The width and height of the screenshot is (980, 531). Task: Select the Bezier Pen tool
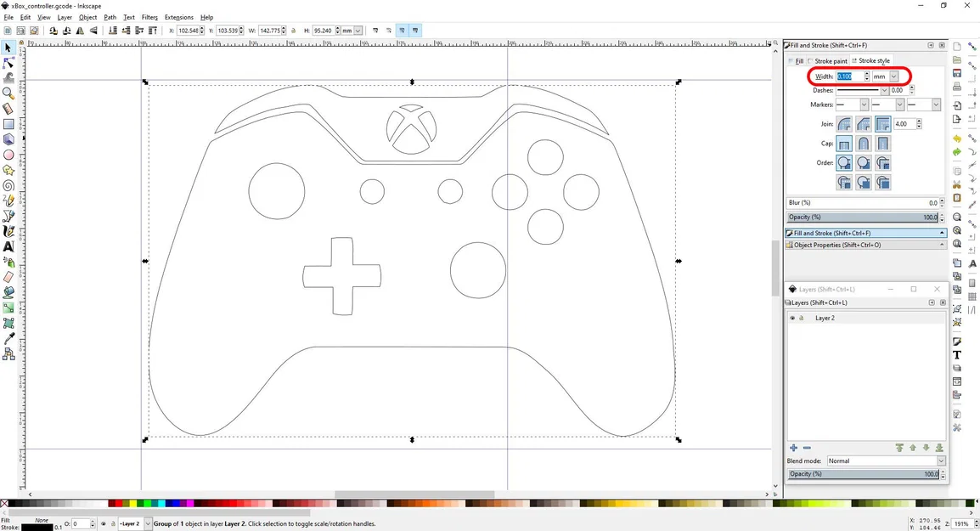click(8, 216)
